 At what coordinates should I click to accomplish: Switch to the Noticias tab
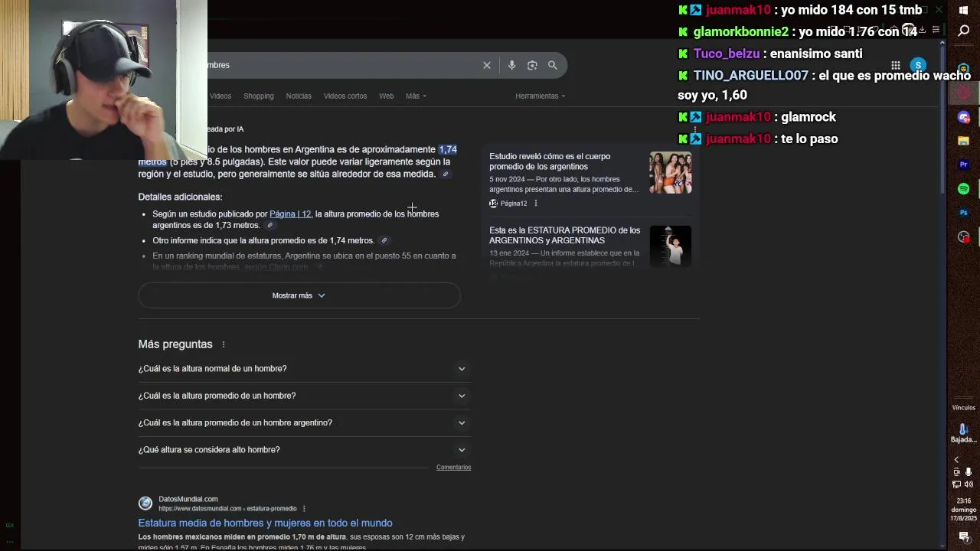[299, 96]
